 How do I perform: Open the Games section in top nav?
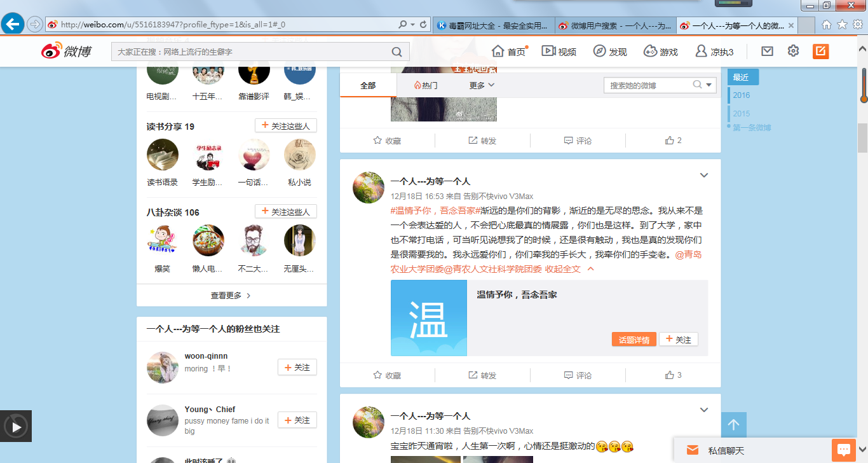(x=661, y=52)
